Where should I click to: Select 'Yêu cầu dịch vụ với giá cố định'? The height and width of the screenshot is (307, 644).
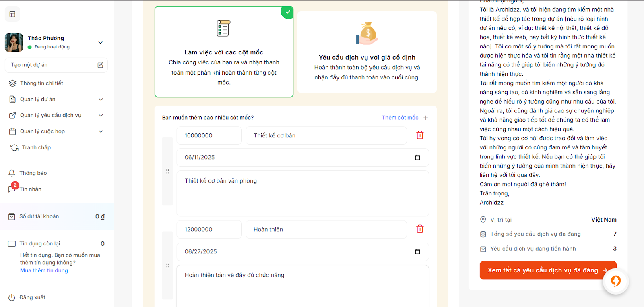(367, 57)
